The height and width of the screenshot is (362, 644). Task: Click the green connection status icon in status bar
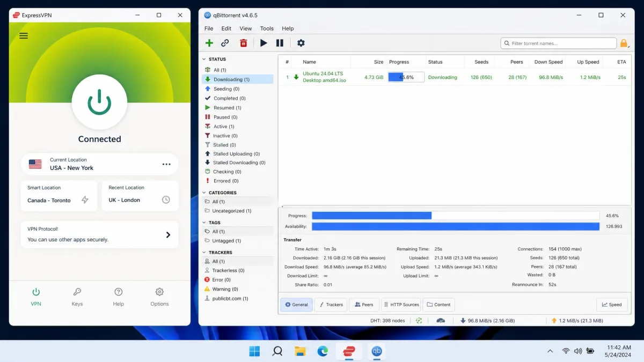coord(419,320)
